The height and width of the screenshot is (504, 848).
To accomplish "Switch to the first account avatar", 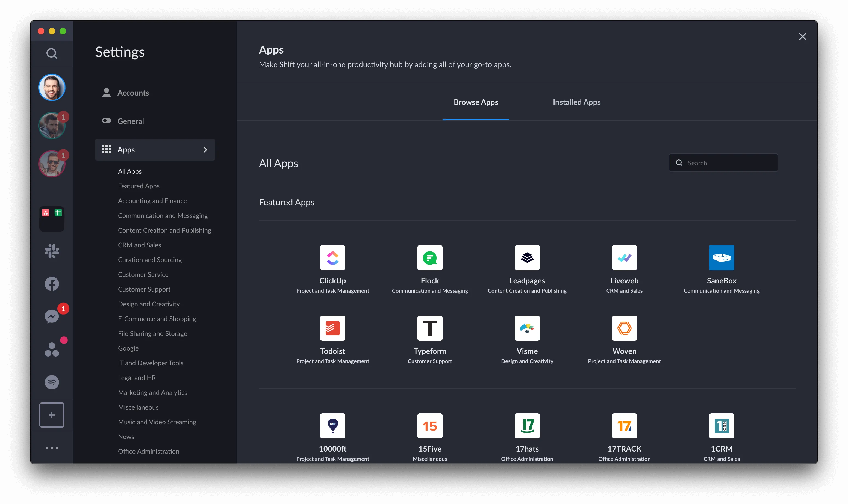I will point(52,87).
